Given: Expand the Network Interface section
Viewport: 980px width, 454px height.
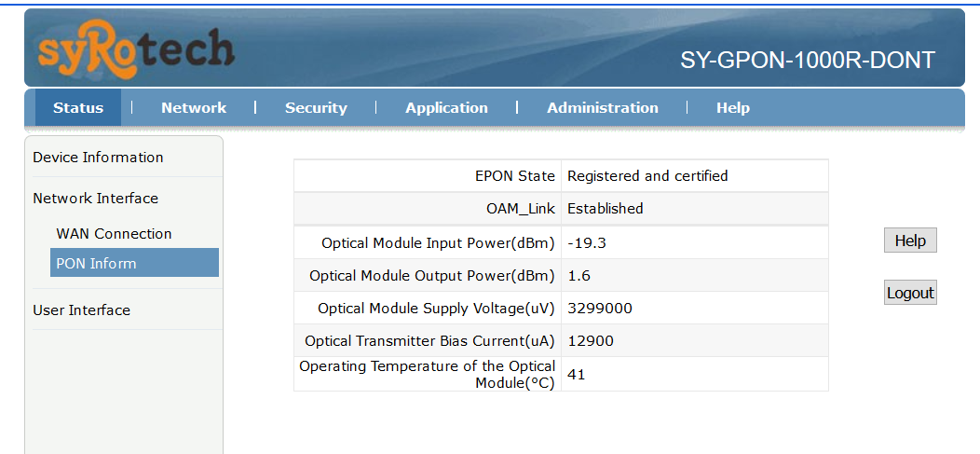Looking at the screenshot, I should [95, 199].
